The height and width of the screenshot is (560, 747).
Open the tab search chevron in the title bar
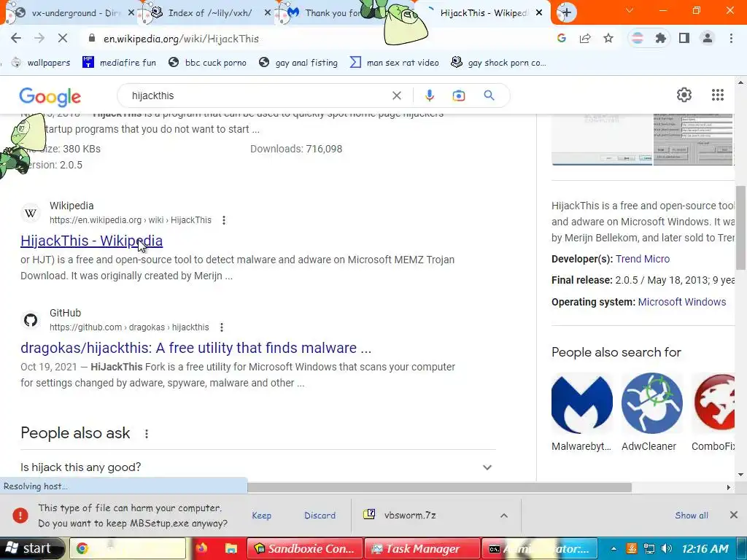630,10
